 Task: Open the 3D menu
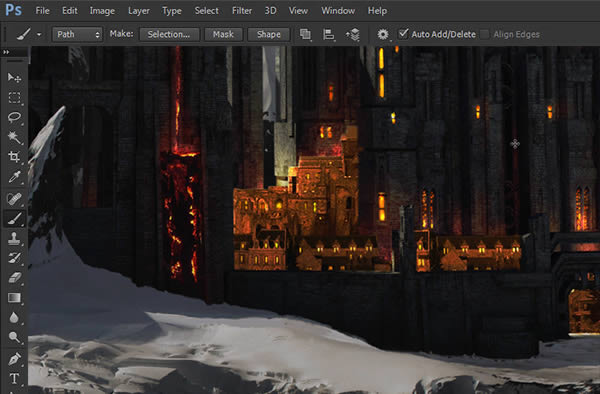[x=271, y=11]
